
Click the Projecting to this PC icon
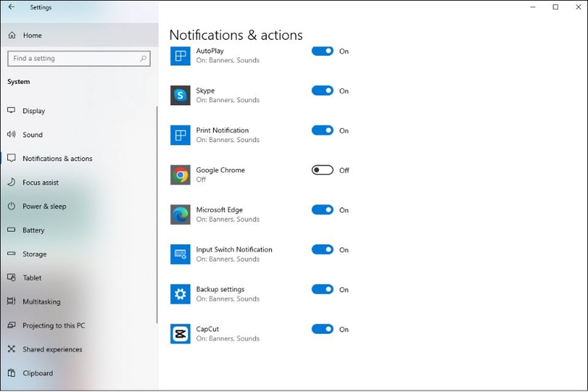click(12, 325)
